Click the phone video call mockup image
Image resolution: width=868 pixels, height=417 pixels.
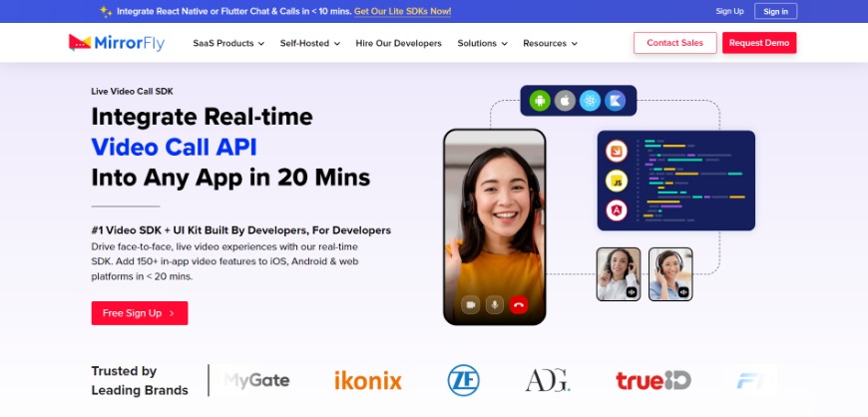[494, 227]
